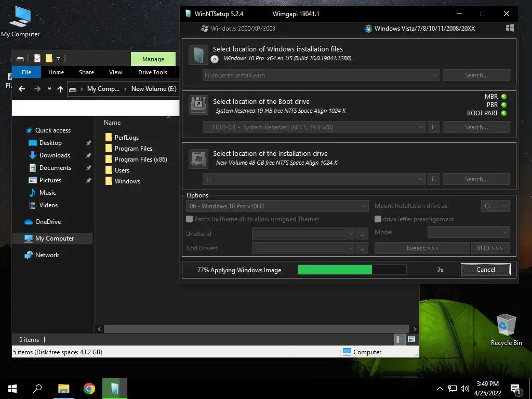Image resolution: width=532 pixels, height=399 pixels.
Task: Open Drive Tools ribbon tab
Action: click(x=153, y=72)
